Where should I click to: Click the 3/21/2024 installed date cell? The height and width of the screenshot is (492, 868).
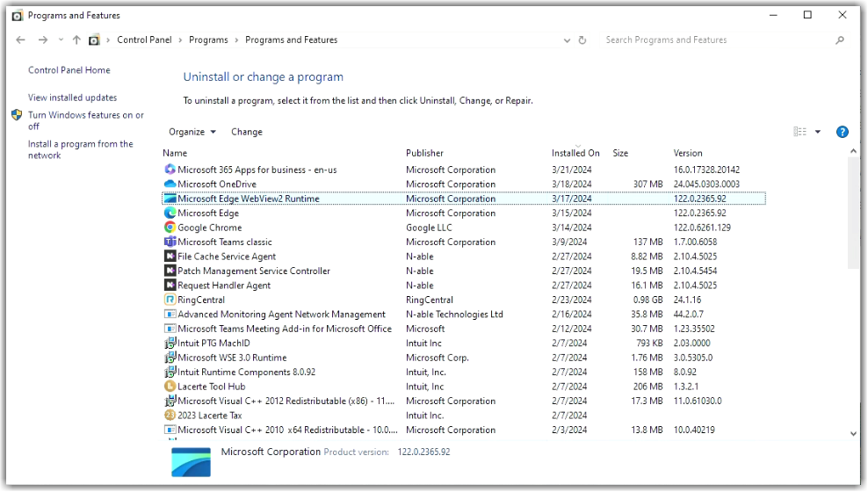pyautogui.click(x=572, y=170)
